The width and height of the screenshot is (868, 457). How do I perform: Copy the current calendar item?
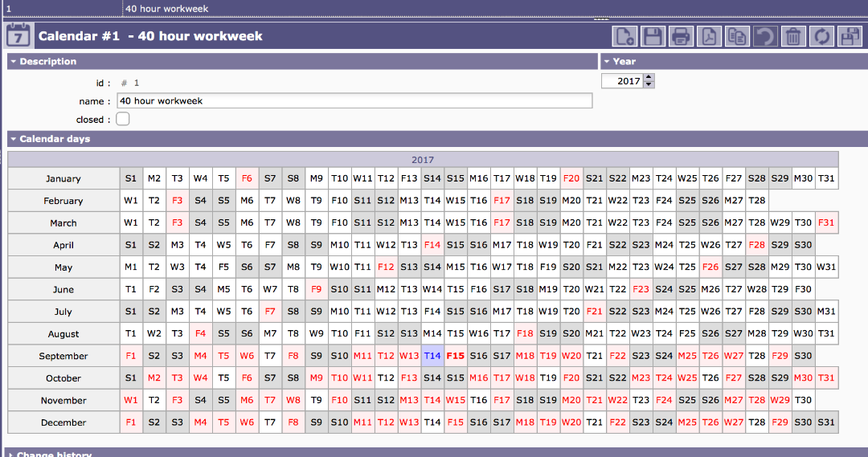point(736,36)
